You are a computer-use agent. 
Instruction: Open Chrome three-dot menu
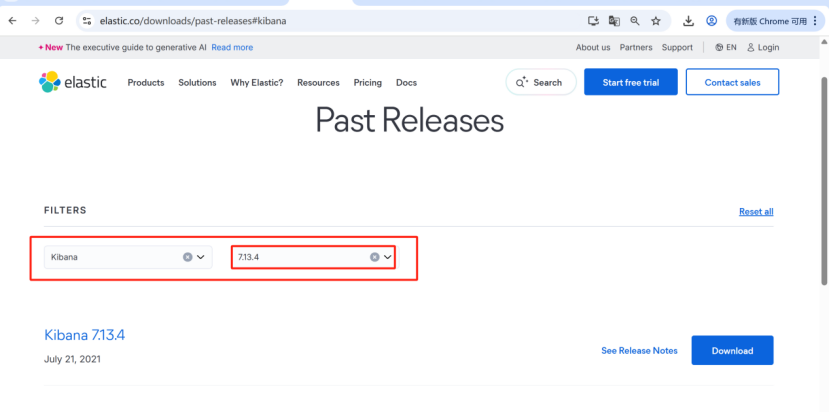pos(815,21)
